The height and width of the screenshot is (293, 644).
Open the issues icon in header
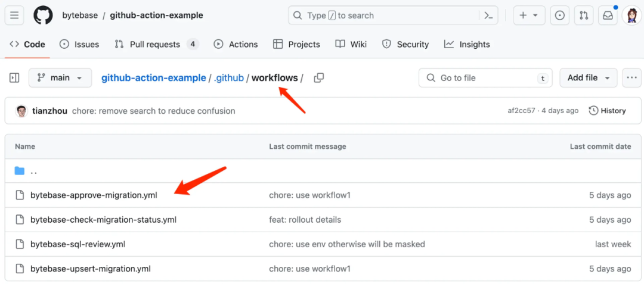pyautogui.click(x=559, y=15)
